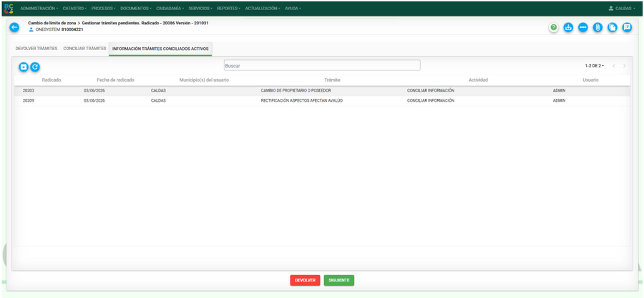Sort by Municipio(s) del usuario header
This screenshot has width=644, height=298.
point(204,80)
